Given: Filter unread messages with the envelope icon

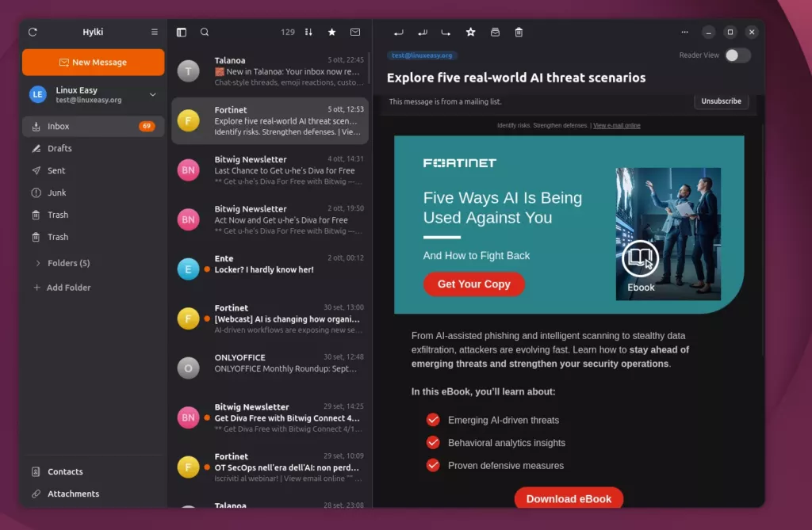Looking at the screenshot, I should [355, 32].
